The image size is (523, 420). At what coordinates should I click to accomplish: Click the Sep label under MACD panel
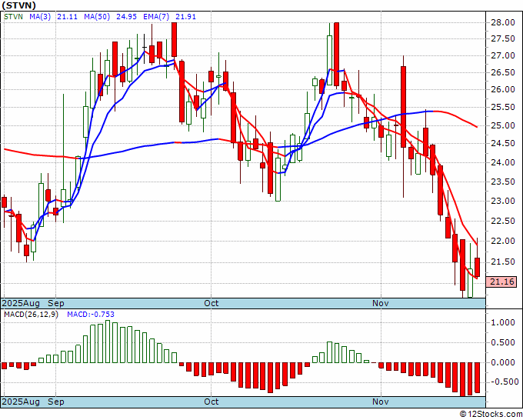56,402
